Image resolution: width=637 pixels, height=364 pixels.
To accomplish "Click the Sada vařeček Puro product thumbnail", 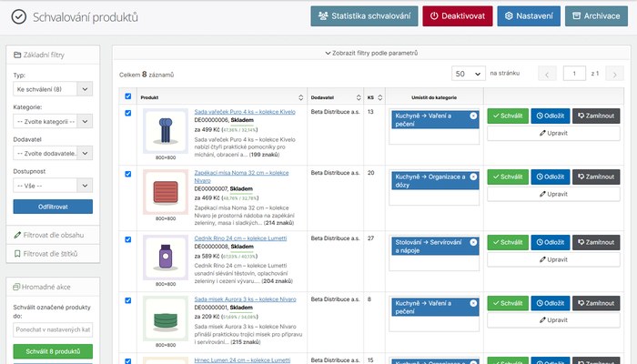I will 166,131.
